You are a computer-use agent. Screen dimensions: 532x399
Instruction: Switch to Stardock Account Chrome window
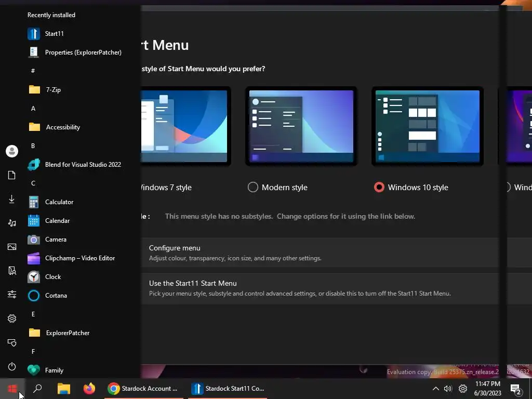tap(144, 389)
